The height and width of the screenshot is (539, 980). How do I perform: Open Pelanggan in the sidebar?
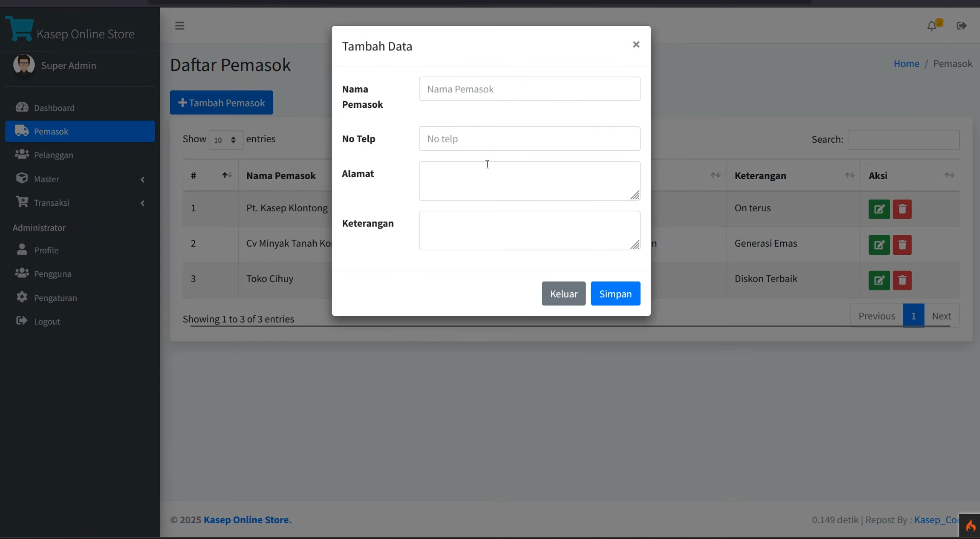[x=80, y=155]
